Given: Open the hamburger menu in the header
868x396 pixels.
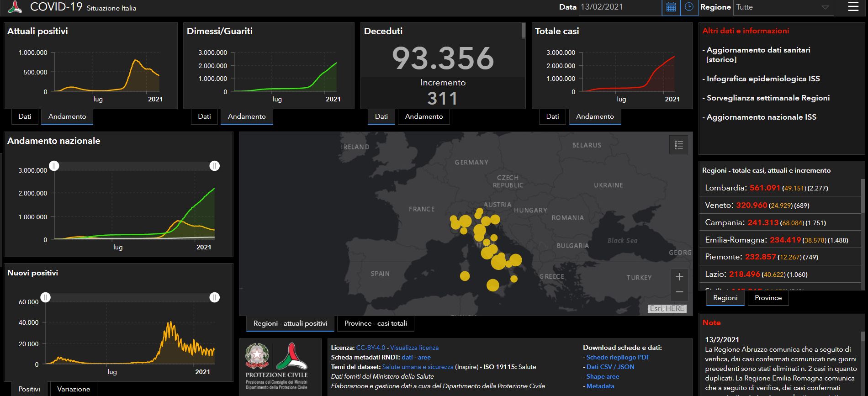Looking at the screenshot, I should [x=853, y=7].
